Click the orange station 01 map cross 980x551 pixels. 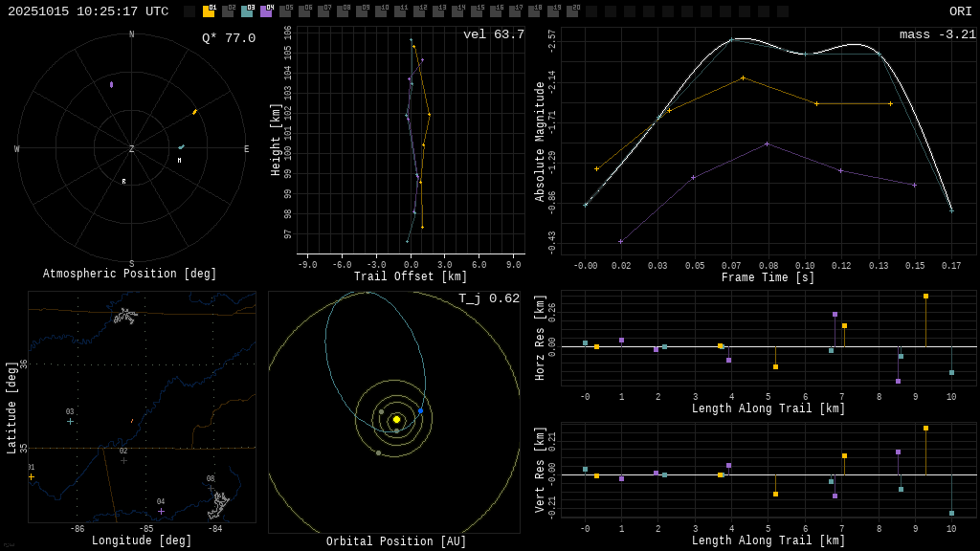(x=31, y=476)
